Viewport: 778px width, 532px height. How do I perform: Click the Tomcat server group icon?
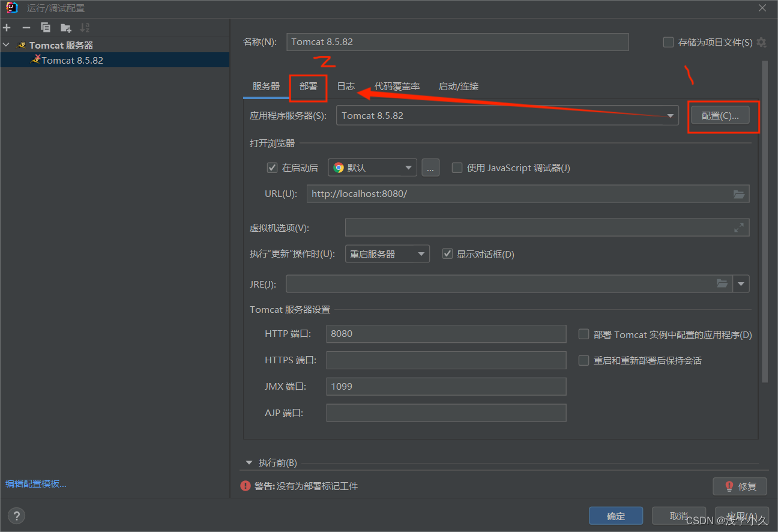click(22, 45)
